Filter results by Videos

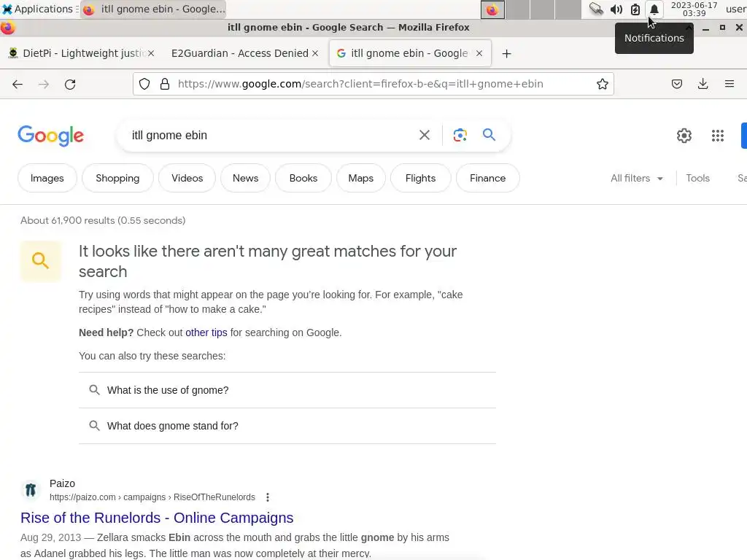[x=187, y=178]
